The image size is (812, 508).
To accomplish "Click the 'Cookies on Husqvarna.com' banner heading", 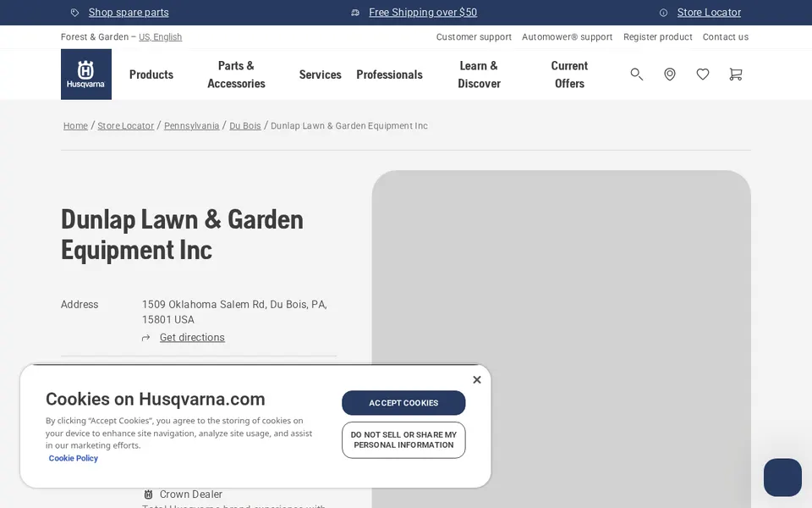I will (x=156, y=399).
